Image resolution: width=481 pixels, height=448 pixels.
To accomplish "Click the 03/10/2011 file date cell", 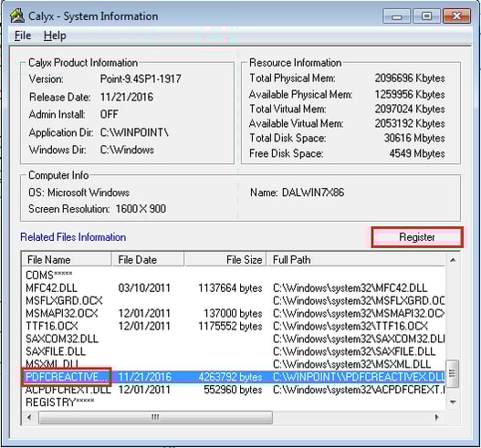I will (144, 288).
